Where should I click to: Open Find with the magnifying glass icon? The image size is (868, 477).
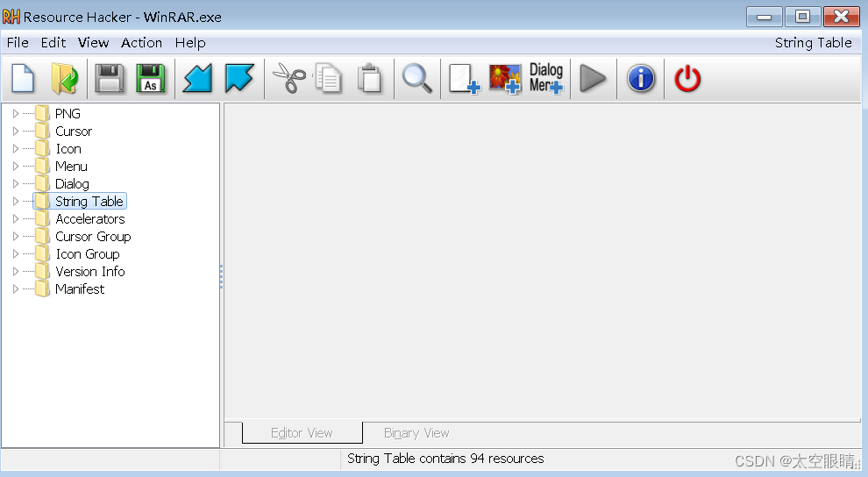coord(416,78)
